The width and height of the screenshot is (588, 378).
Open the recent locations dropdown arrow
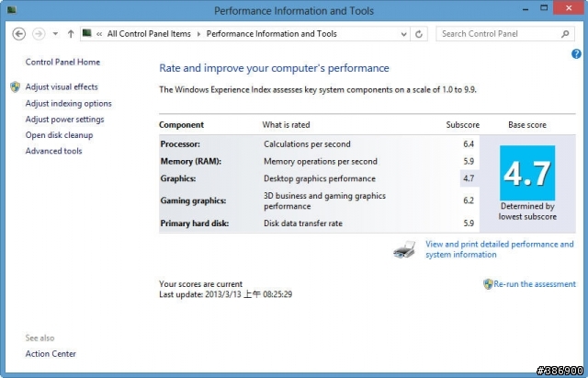click(x=55, y=34)
